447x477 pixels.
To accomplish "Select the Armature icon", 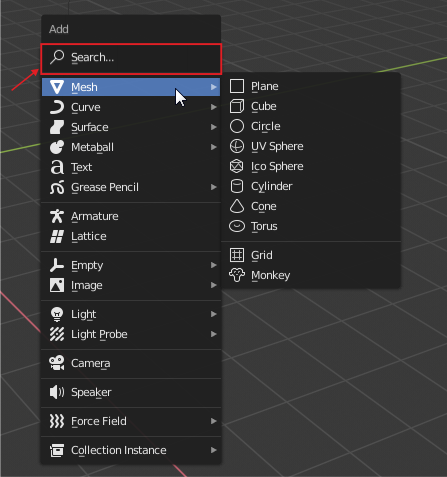I will [57, 216].
